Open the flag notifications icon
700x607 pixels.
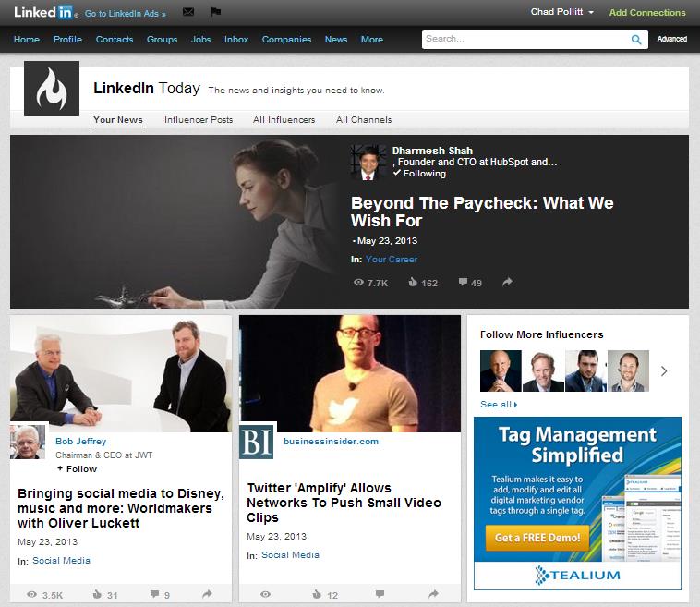215,12
